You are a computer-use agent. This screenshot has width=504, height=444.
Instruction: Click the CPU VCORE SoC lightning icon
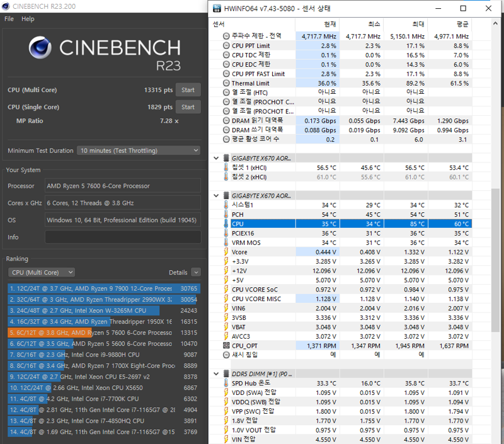tap(226, 290)
